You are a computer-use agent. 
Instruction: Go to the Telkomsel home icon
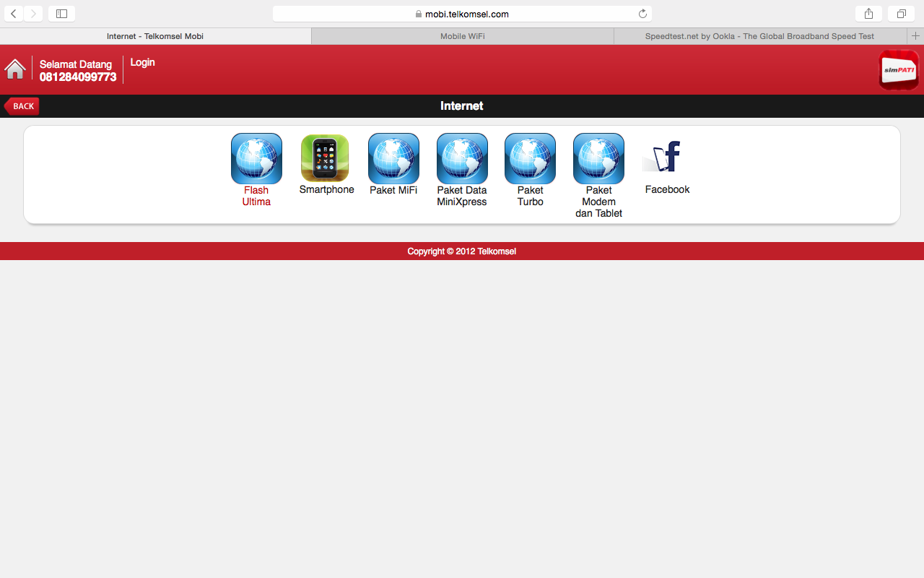click(15, 69)
